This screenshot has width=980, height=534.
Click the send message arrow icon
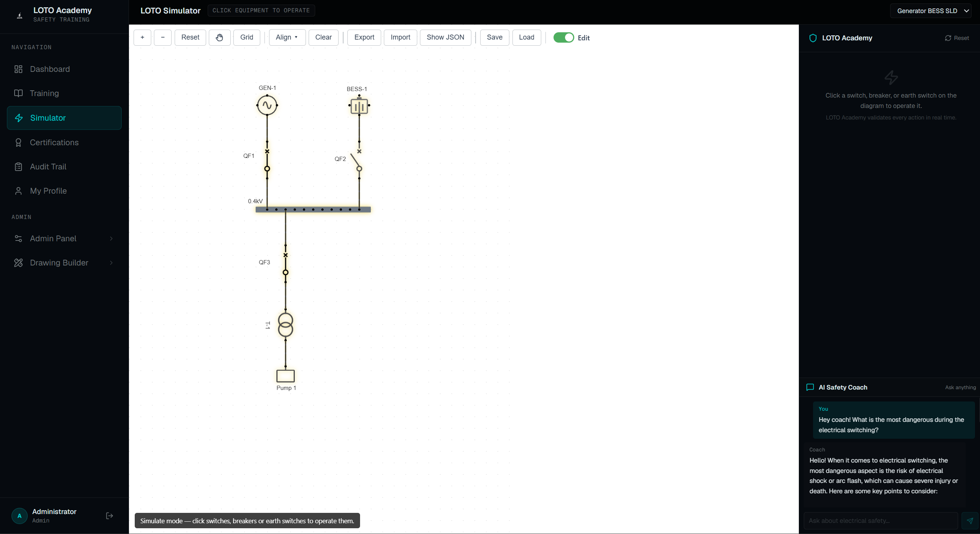(970, 521)
